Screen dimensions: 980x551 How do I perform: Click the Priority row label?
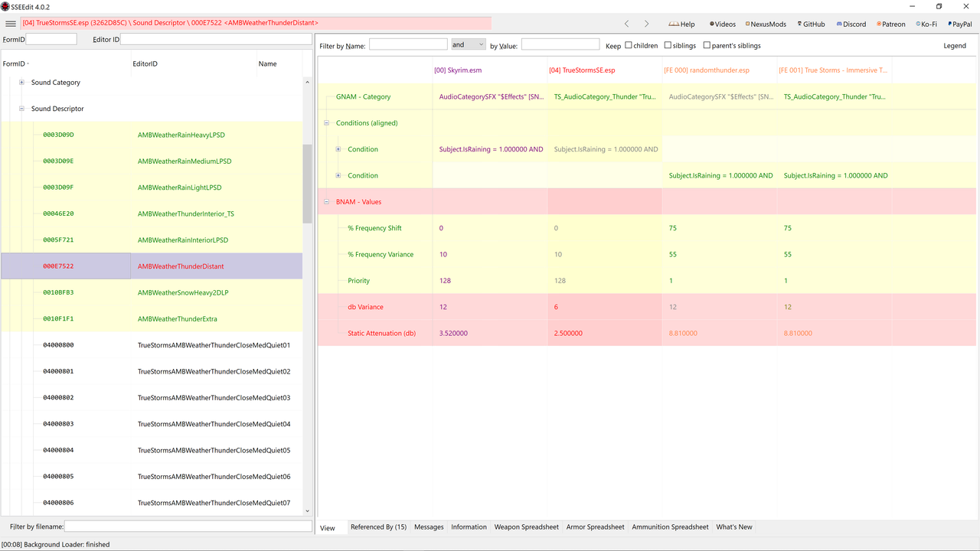[359, 281]
